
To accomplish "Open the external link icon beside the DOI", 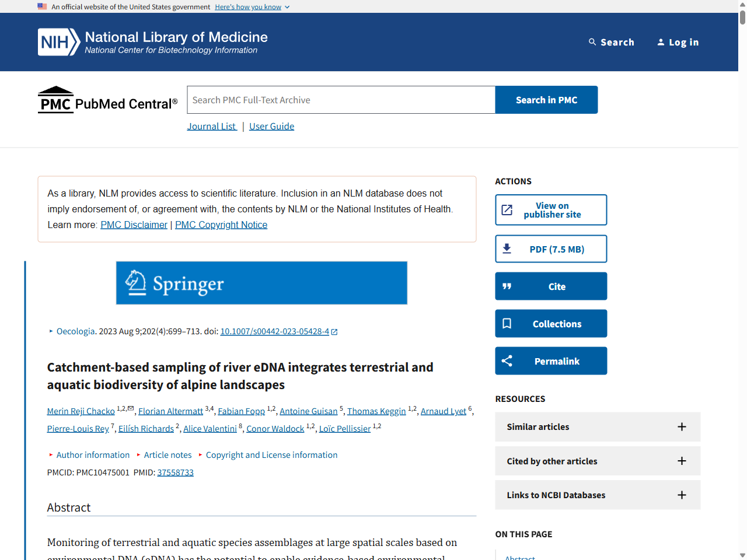I will tap(334, 332).
